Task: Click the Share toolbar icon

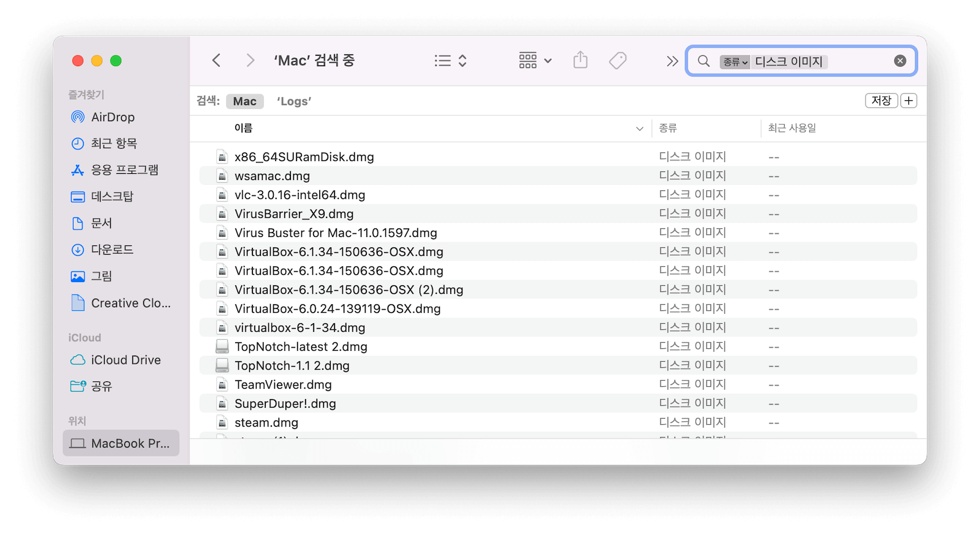Action: click(581, 60)
